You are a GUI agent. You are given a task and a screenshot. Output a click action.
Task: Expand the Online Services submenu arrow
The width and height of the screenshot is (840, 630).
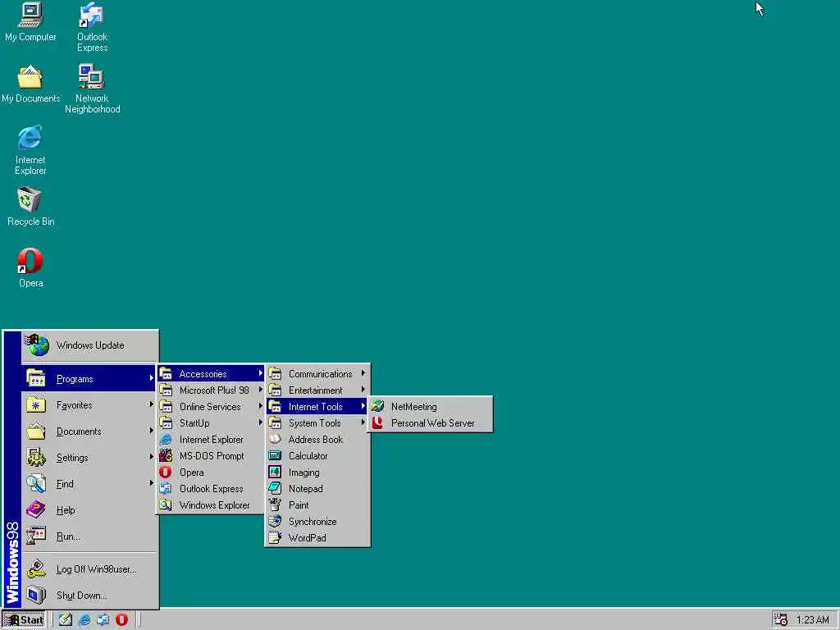260,406
